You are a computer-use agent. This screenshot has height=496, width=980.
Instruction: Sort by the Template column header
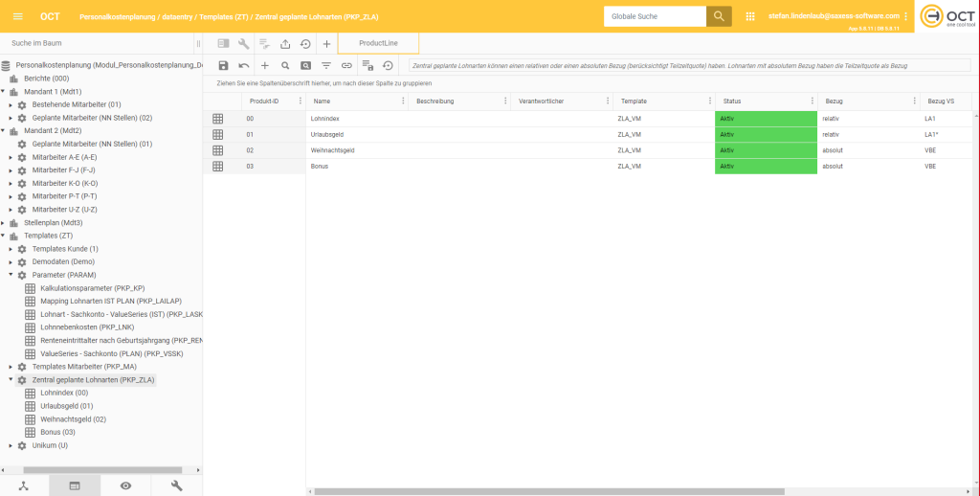[634, 101]
